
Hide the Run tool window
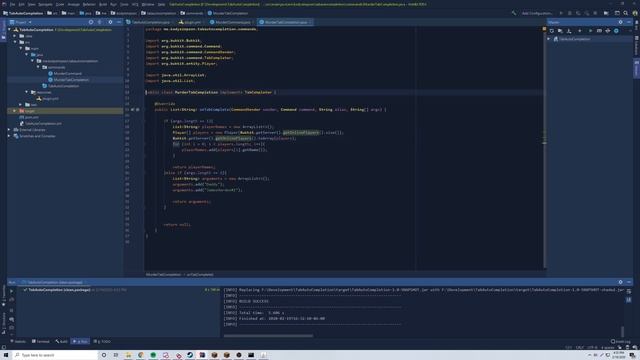[629, 282]
